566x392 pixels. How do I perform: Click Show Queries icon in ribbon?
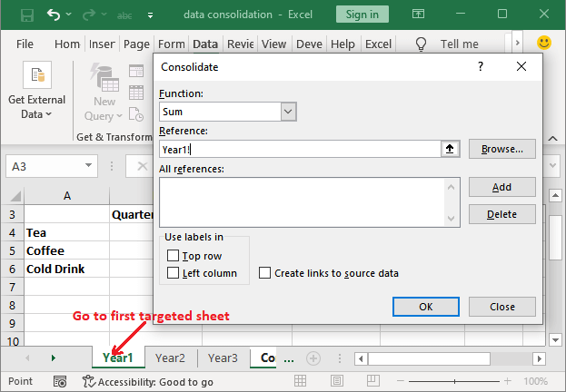[x=136, y=71]
